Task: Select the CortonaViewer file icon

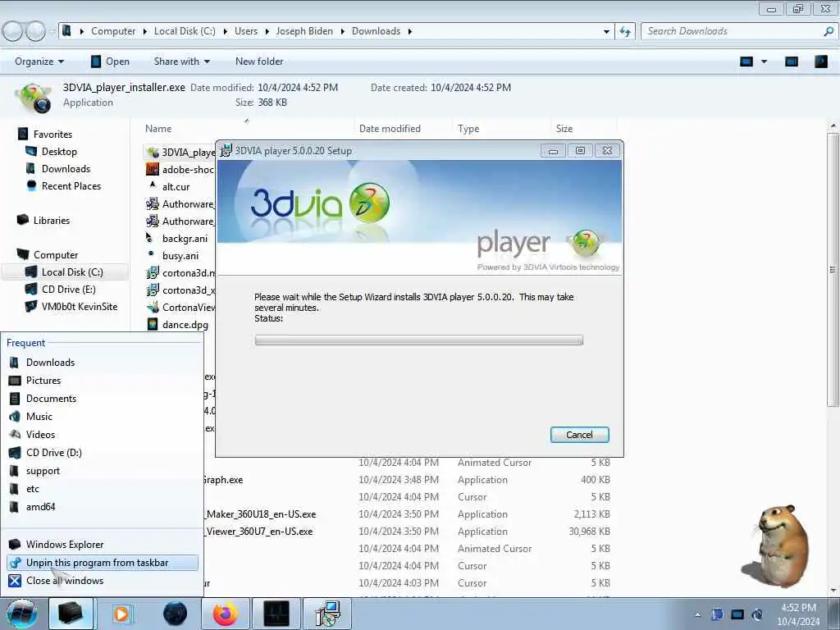Action: [x=153, y=307]
